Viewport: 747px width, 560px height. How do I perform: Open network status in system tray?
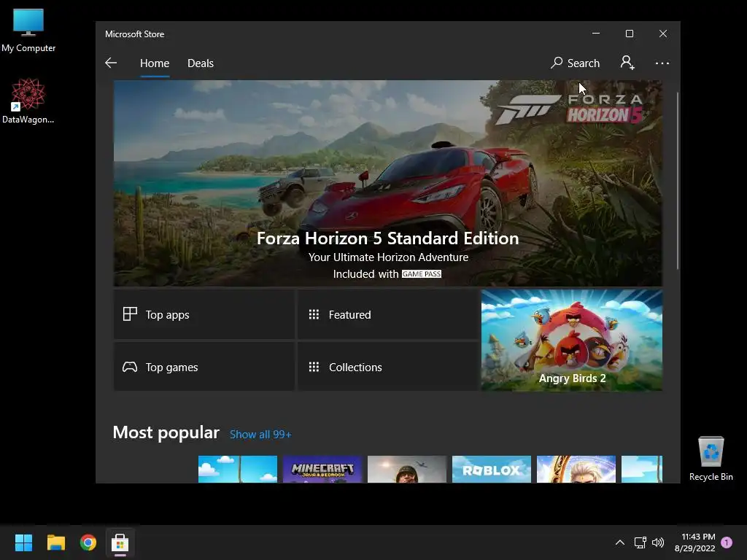tap(640, 542)
